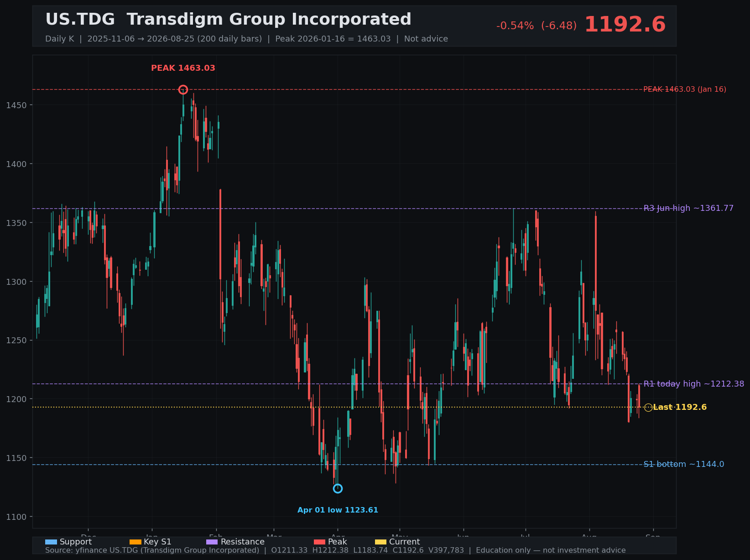The width and height of the screenshot is (750, 560).
Task: Click the 'Support' legend label
Action: pos(76,542)
